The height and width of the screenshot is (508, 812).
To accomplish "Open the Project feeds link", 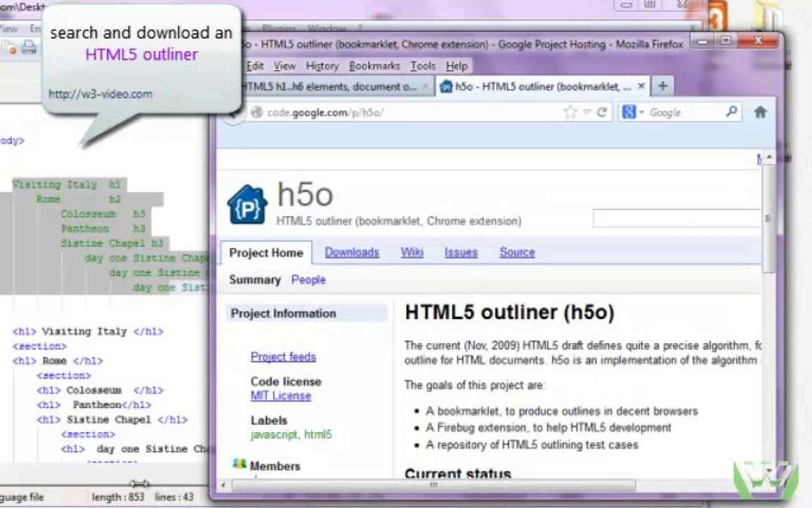I will 283,356.
